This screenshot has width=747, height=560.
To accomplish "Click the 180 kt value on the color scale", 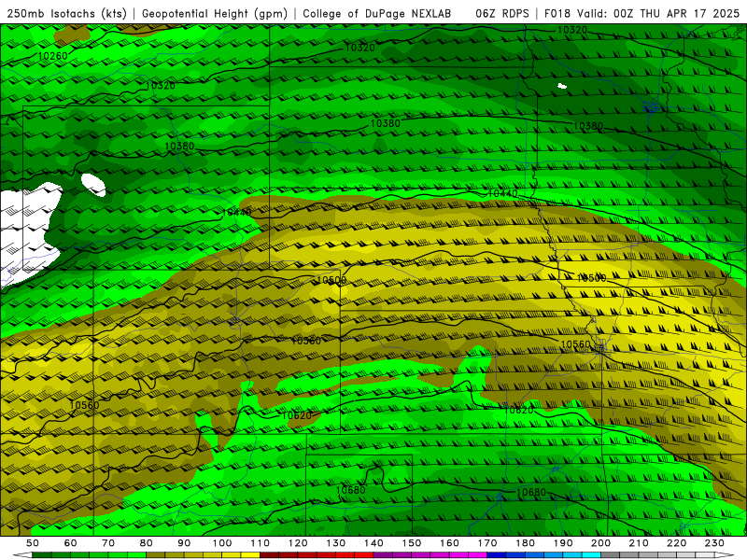I will [526, 543].
